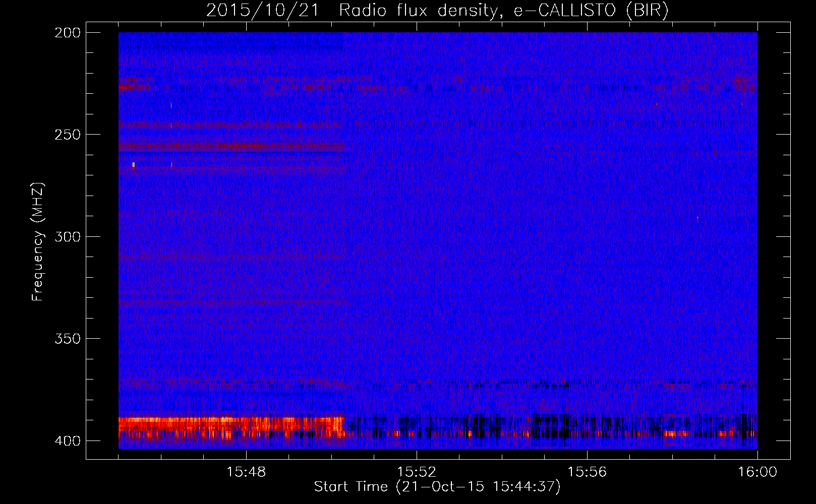Click the 400 frequency tick label
This screenshot has width=816, height=504.
[68, 441]
